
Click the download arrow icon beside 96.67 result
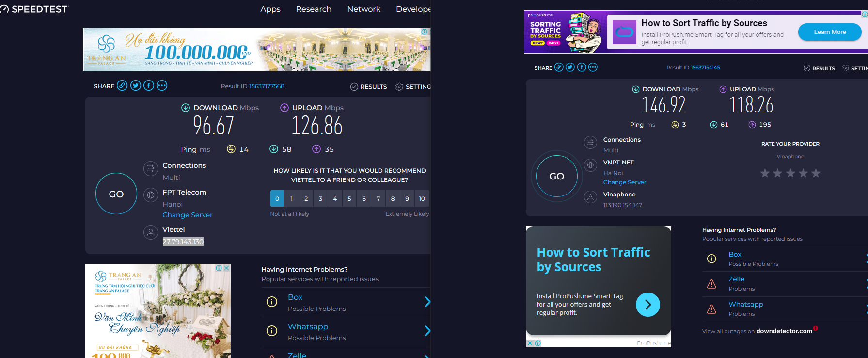pyautogui.click(x=186, y=108)
